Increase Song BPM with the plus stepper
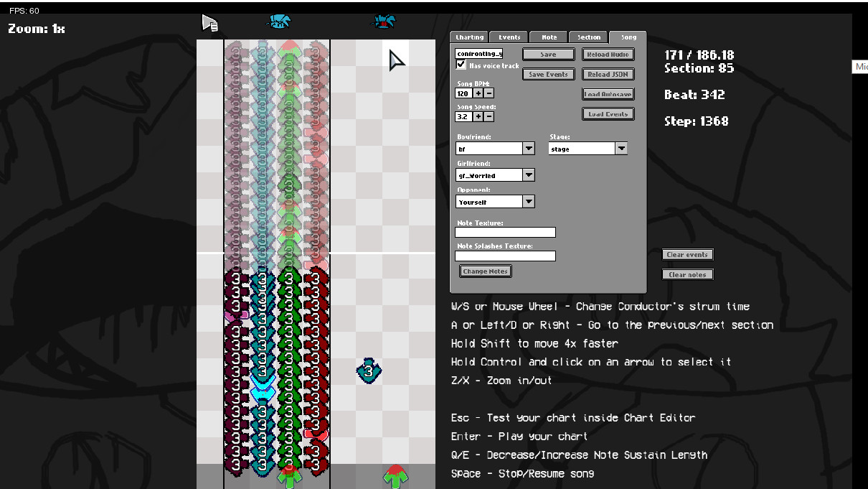This screenshot has width=868, height=489. (x=476, y=93)
